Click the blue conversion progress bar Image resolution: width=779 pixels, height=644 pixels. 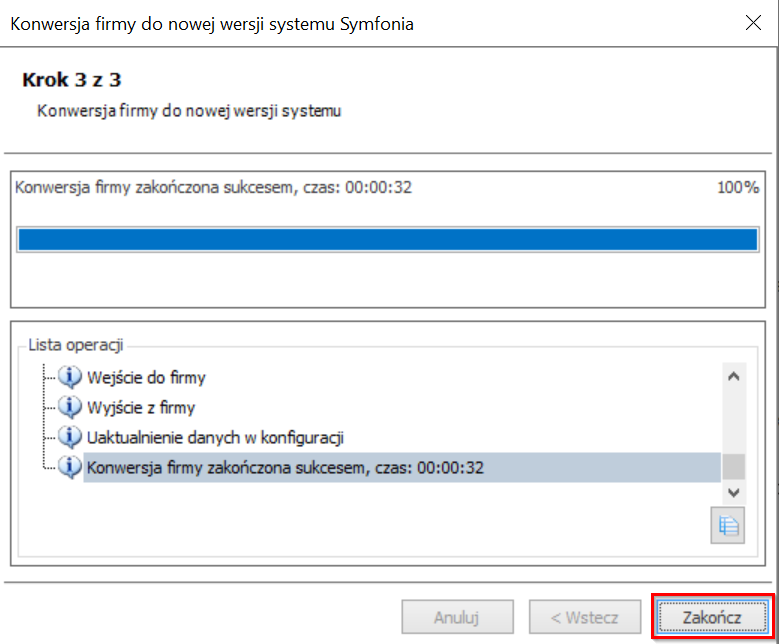[x=388, y=240]
